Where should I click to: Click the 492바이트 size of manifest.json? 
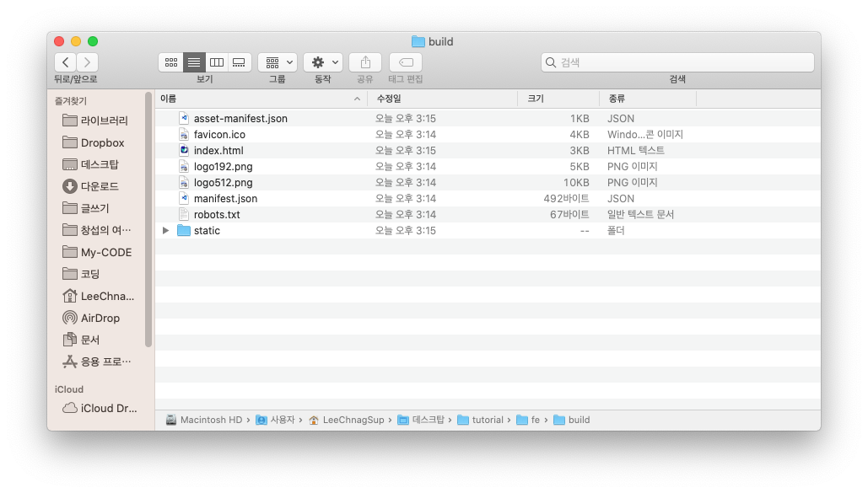(566, 199)
